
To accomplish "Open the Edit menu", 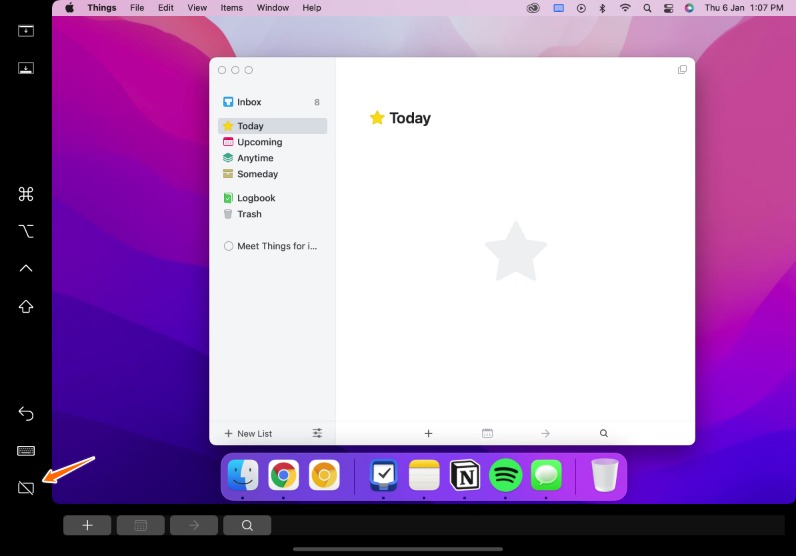I will [165, 8].
